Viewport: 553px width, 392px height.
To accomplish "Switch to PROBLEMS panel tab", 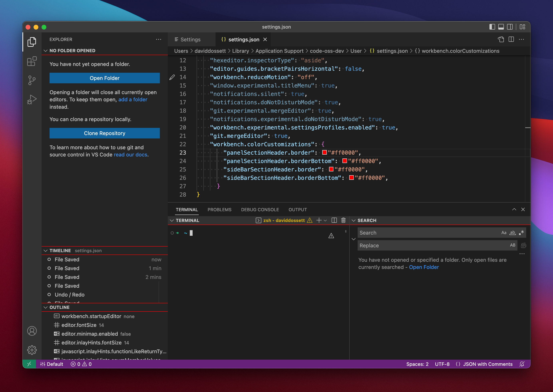I will 219,210.
